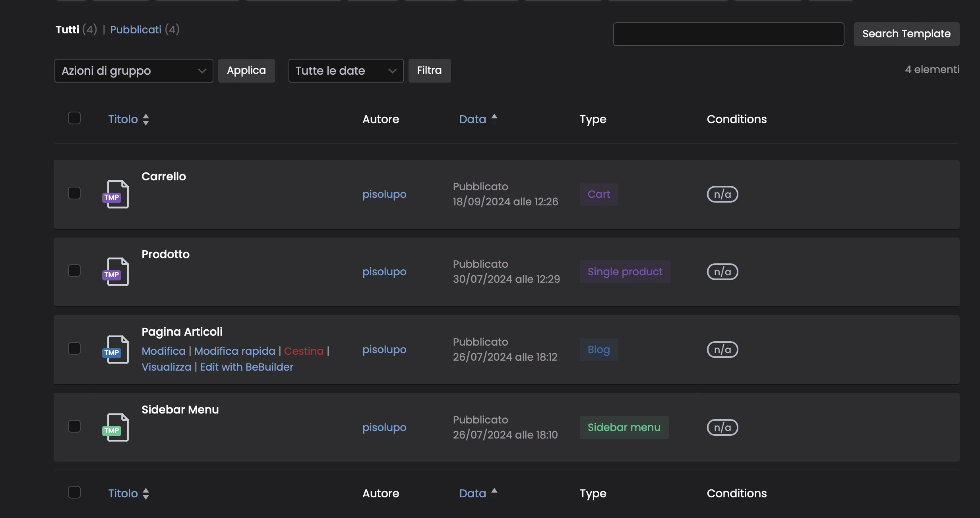Click the Conditions column header at top
The width and height of the screenshot is (980, 518).
pyautogui.click(x=737, y=120)
